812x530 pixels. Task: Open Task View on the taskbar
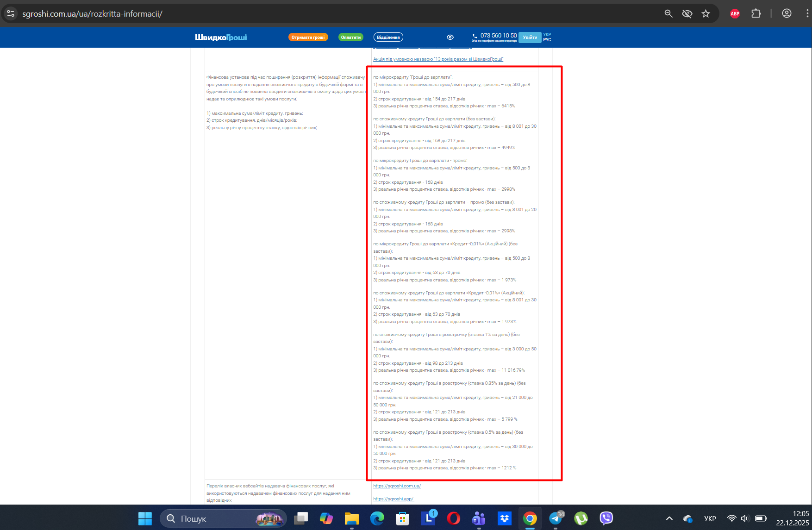(301, 518)
